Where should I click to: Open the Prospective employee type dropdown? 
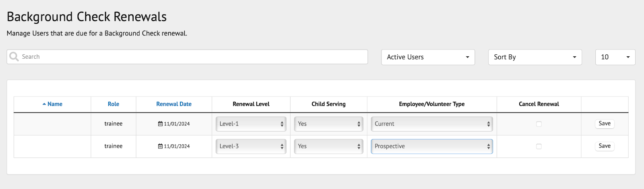click(431, 146)
